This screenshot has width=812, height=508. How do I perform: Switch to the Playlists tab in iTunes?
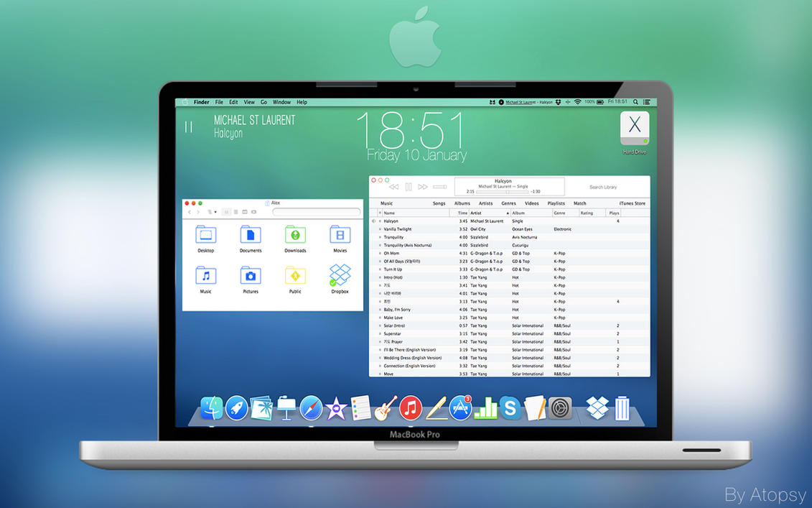(556, 203)
